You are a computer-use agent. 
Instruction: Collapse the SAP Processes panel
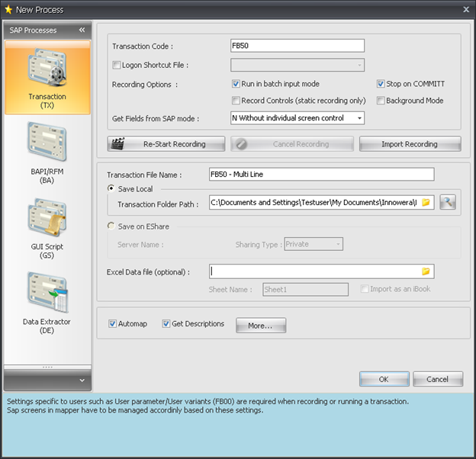[82, 30]
